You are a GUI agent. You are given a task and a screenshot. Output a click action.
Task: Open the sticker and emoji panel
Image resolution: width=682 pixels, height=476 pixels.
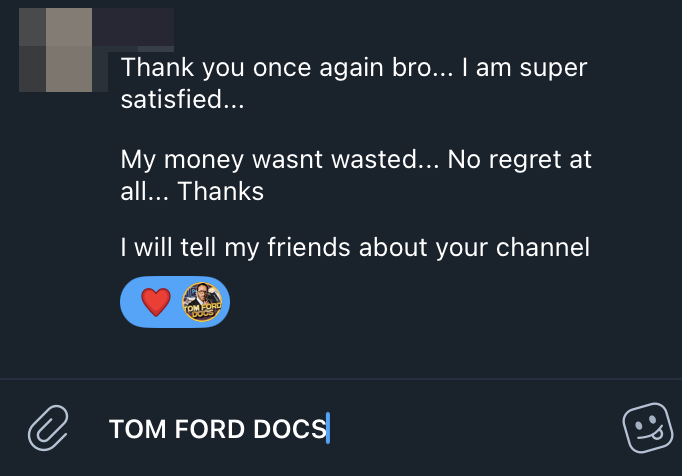point(647,429)
